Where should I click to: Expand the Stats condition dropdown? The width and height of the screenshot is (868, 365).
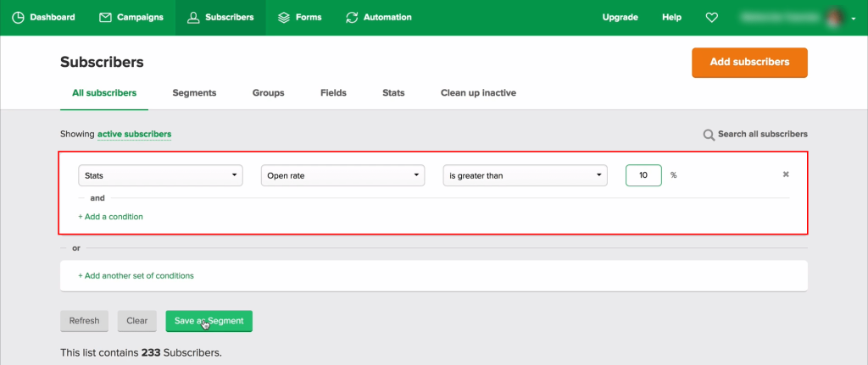pos(161,175)
